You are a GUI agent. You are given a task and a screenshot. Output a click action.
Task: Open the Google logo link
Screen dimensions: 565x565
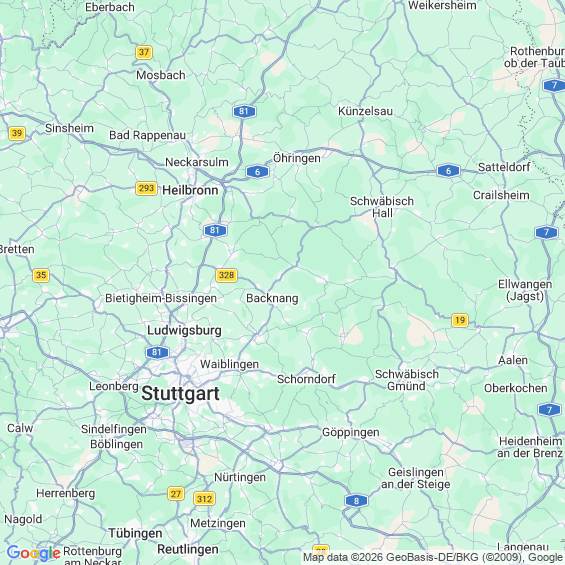[34, 553]
